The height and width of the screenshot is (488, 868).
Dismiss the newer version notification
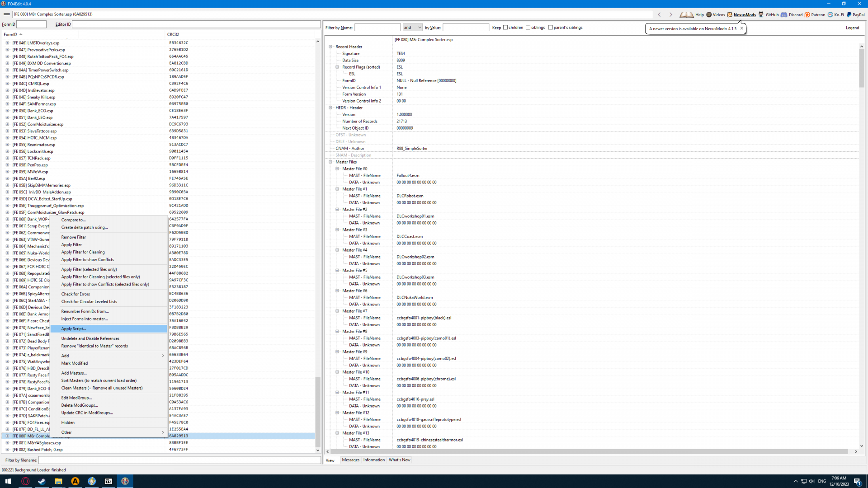coord(741,28)
